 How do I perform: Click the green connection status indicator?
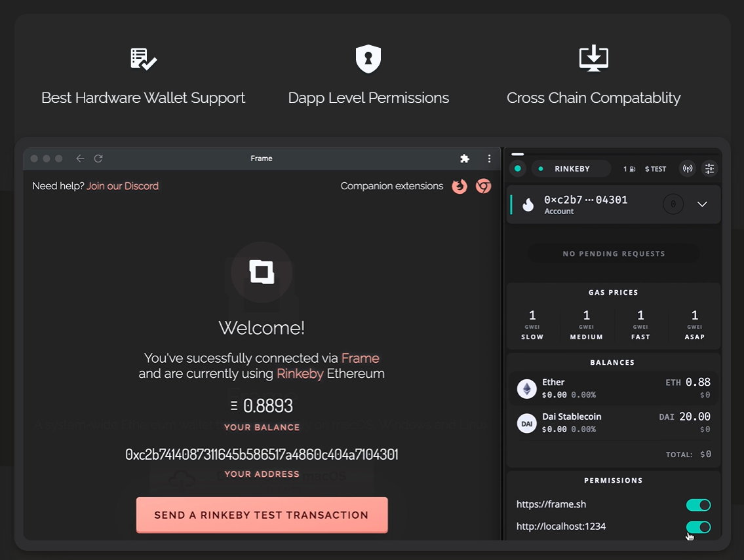[x=518, y=169]
